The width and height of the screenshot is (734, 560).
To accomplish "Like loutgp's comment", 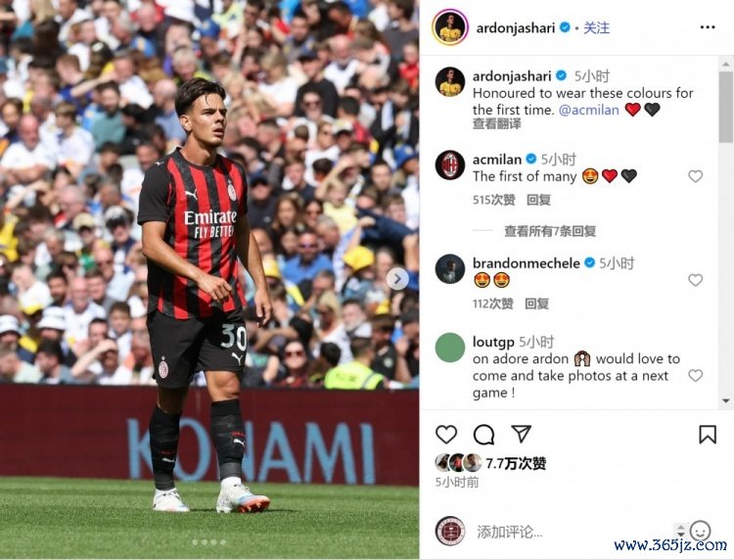I will tap(695, 376).
